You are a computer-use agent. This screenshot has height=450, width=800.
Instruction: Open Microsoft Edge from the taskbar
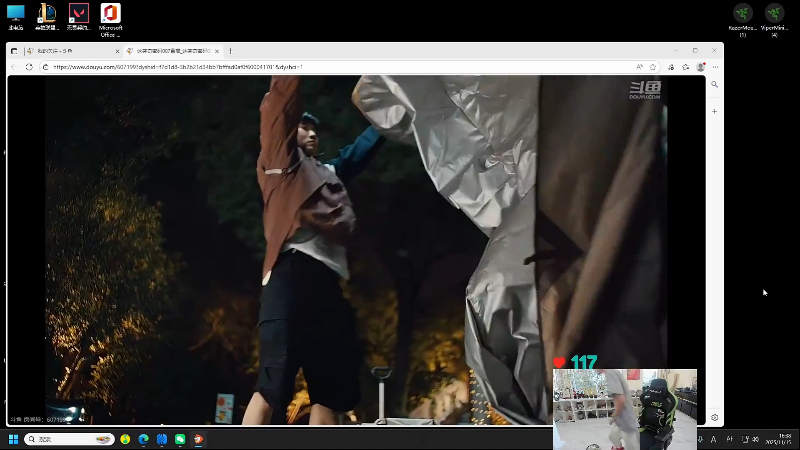point(143,439)
